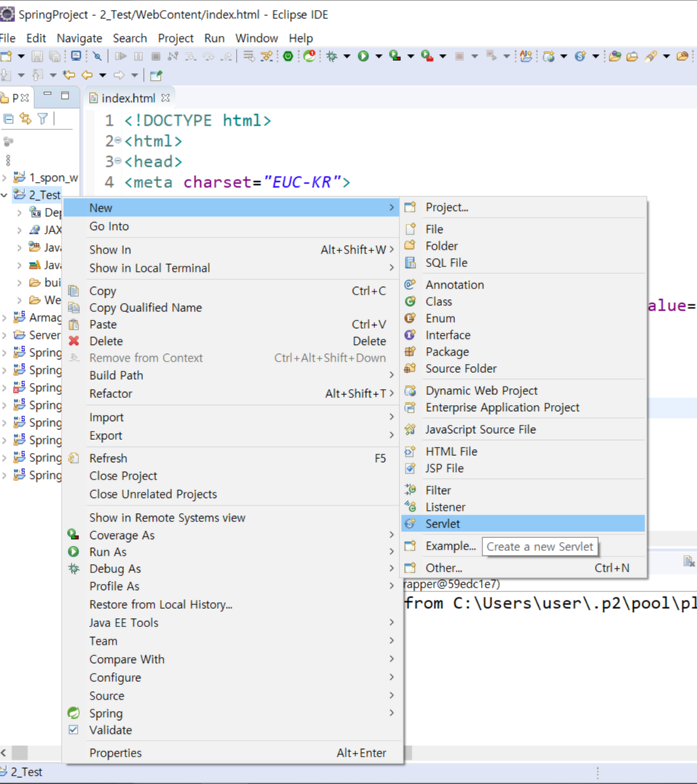Choose Package in the New submenu
The image size is (697, 784).
[523, 352]
